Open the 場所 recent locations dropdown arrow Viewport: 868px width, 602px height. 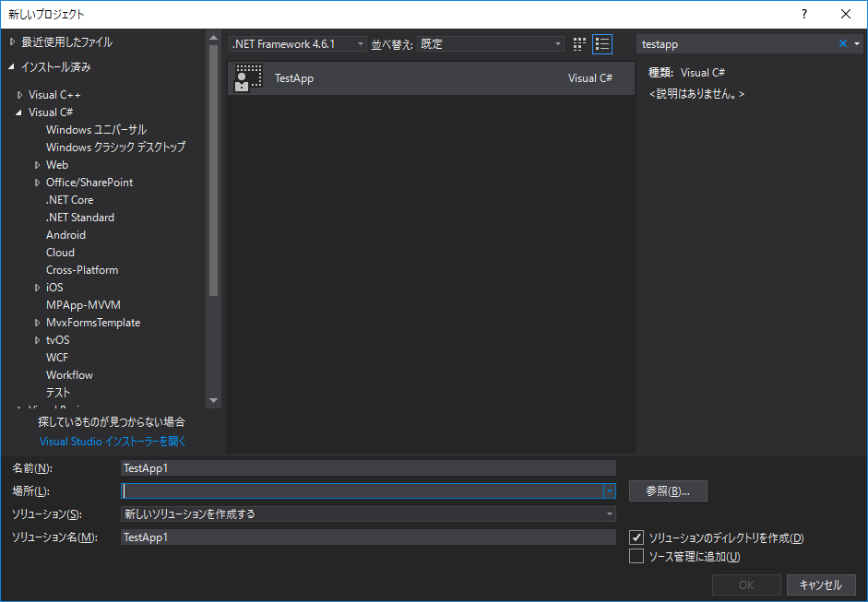tap(609, 490)
